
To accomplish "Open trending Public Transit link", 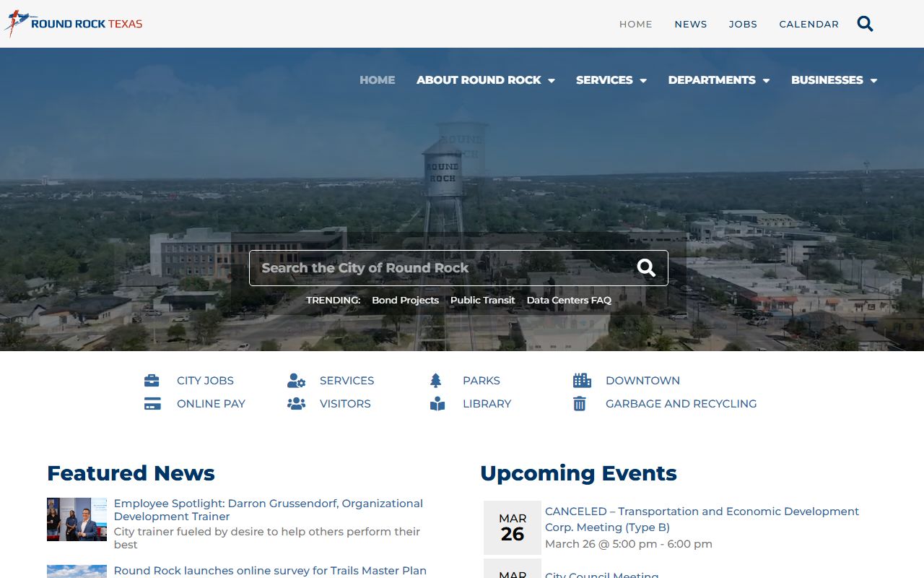I will pos(483,300).
